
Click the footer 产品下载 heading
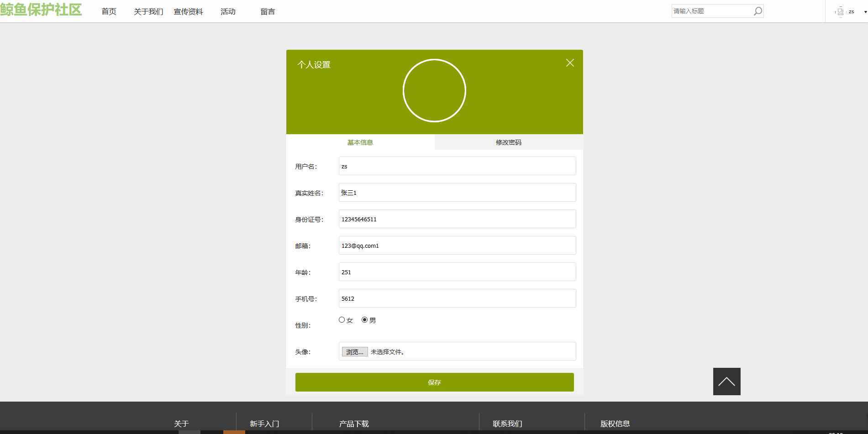click(x=354, y=424)
